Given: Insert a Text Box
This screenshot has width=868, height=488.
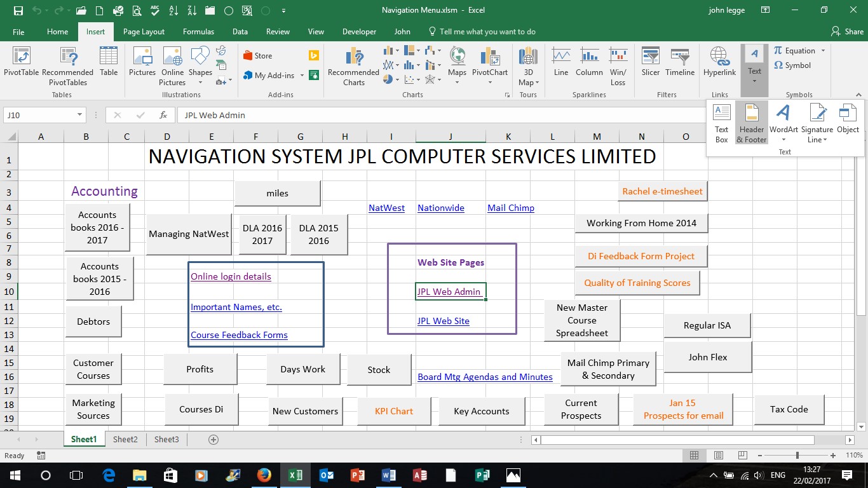Looking at the screenshot, I should point(721,123).
